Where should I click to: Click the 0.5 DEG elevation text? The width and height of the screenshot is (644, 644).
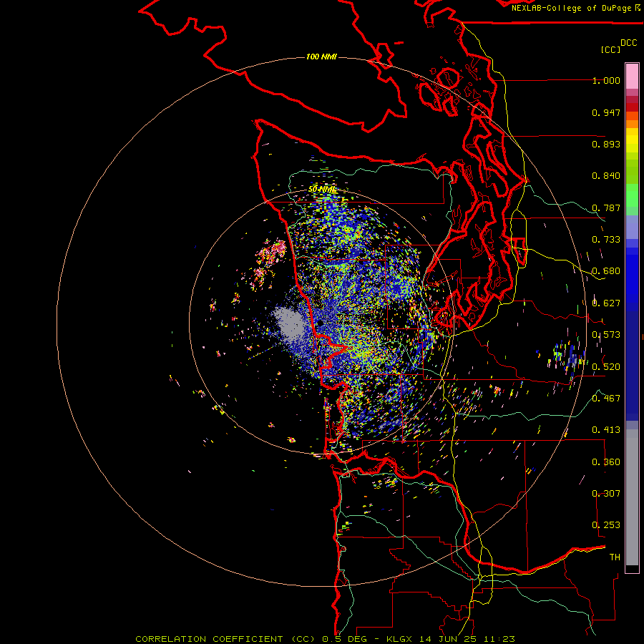coord(344,639)
